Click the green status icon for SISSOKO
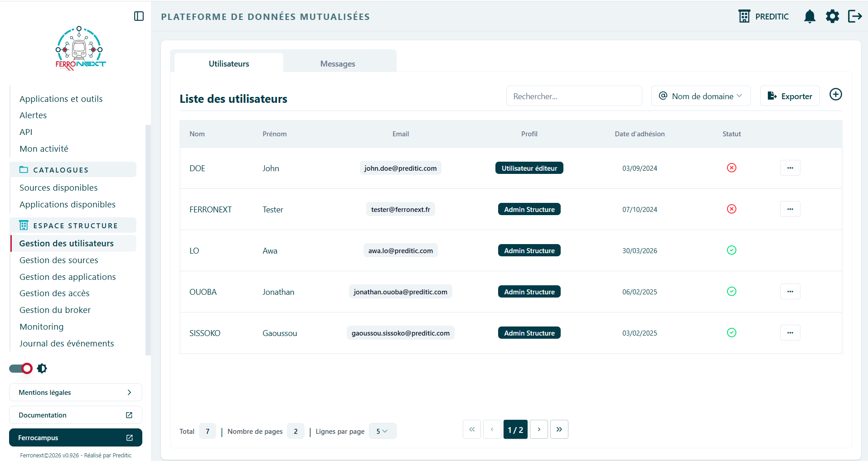This screenshot has height=461, width=868. [732, 333]
